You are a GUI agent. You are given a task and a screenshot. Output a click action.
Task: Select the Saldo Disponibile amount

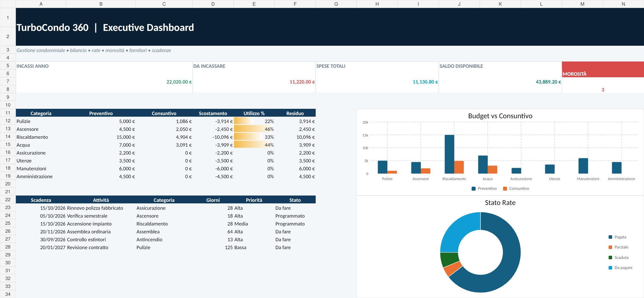[548, 82]
